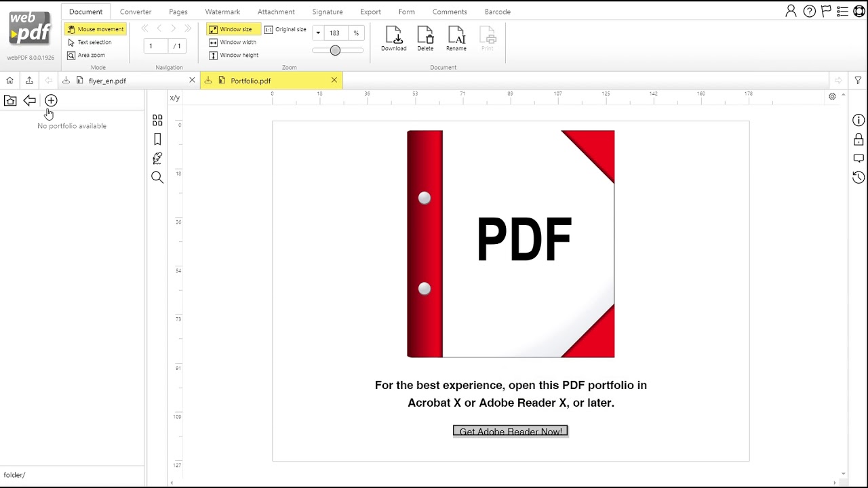The image size is (868, 488).
Task: Open the zoom percentage dropdown arrow
Action: 318,33
